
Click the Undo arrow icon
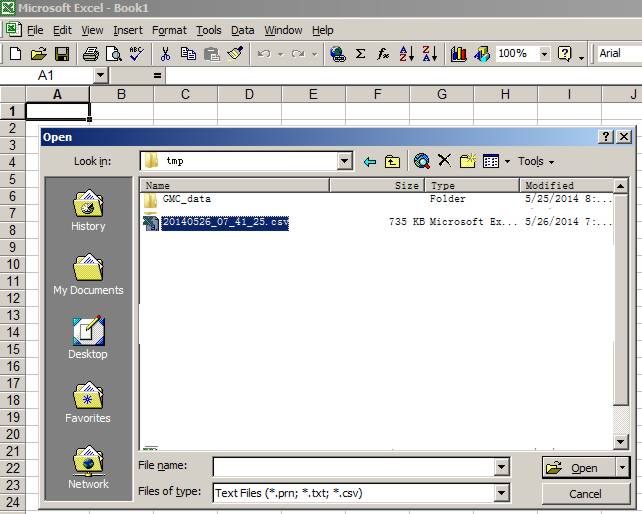coord(264,54)
